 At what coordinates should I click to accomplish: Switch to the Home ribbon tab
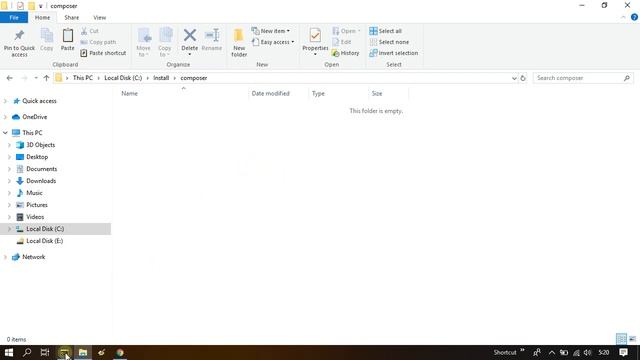pos(42,18)
